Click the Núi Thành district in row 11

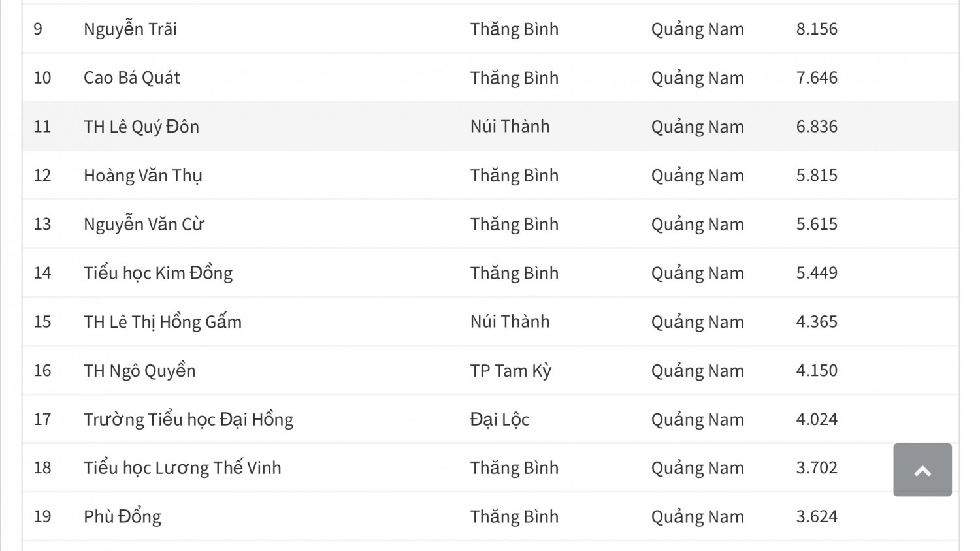[510, 127]
